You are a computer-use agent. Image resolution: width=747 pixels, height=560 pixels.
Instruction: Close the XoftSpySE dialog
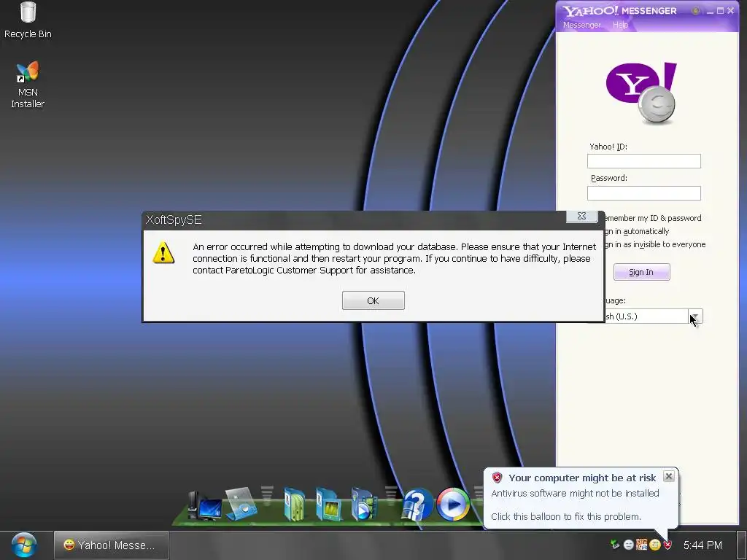pos(581,216)
